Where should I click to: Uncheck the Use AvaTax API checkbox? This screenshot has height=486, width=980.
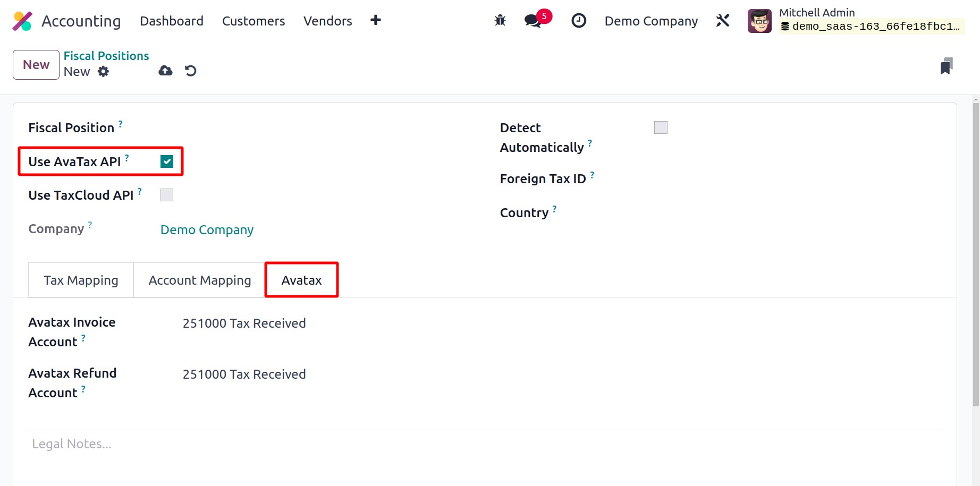click(167, 161)
